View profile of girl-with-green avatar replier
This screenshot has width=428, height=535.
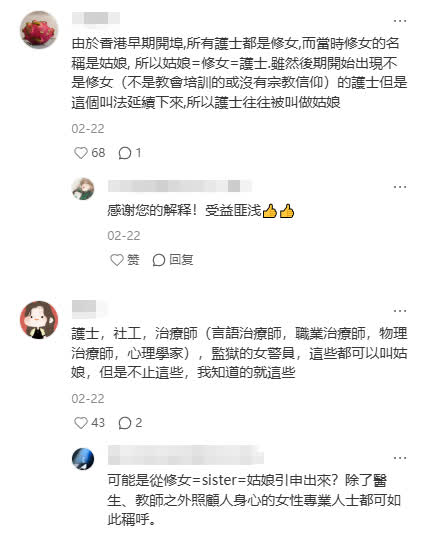point(83,189)
